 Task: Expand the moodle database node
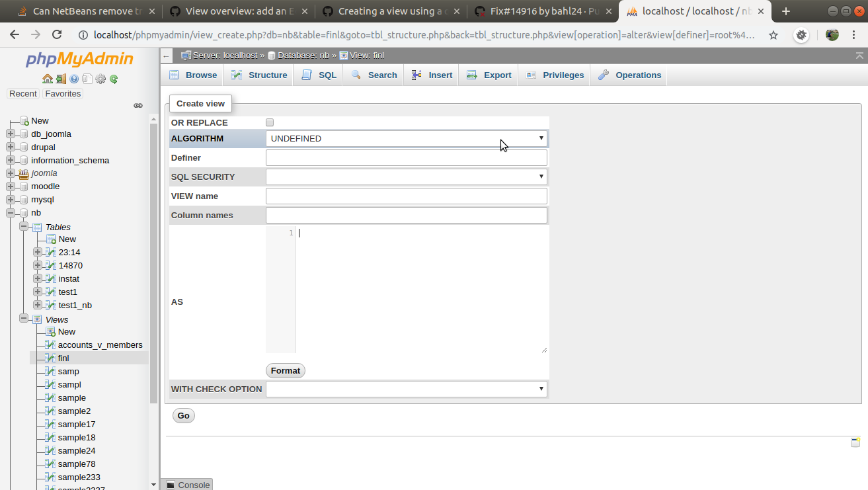[x=11, y=186]
